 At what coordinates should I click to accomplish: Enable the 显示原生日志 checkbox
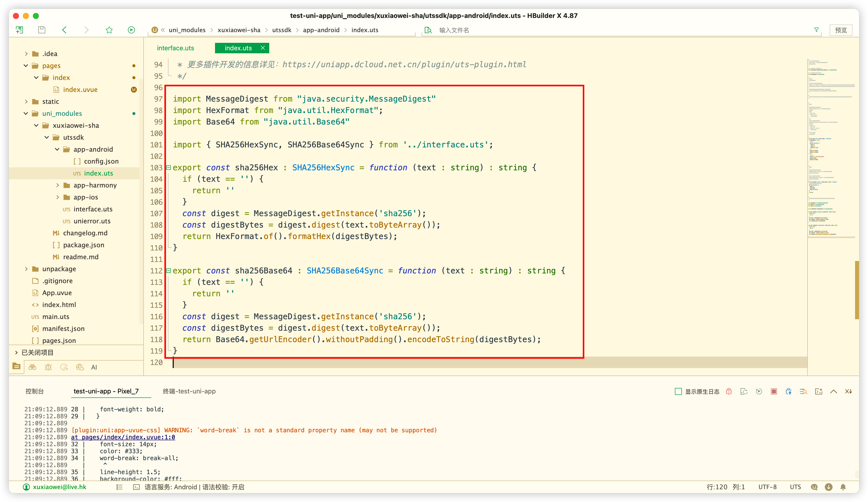(x=678, y=391)
